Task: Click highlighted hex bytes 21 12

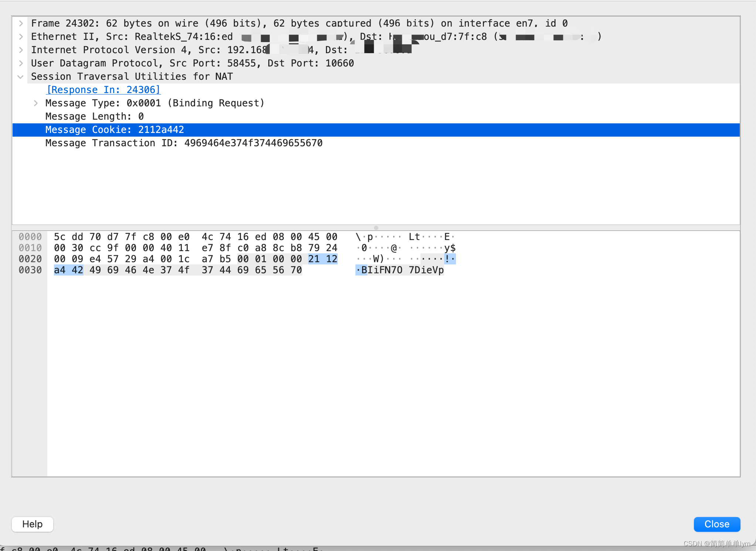Action: [x=323, y=259]
